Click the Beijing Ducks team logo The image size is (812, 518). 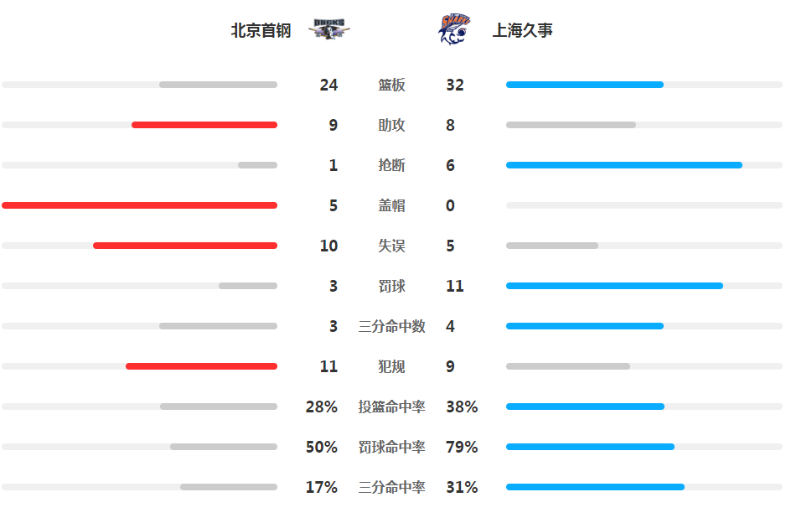329,29
